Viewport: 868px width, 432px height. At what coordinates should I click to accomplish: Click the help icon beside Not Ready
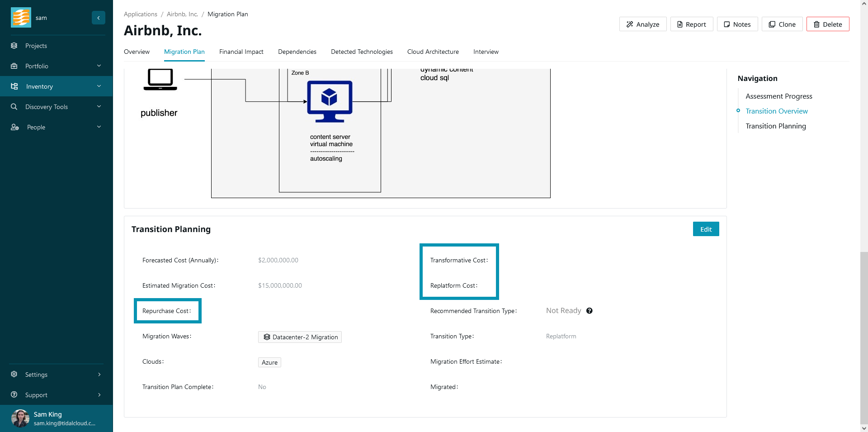coord(589,311)
